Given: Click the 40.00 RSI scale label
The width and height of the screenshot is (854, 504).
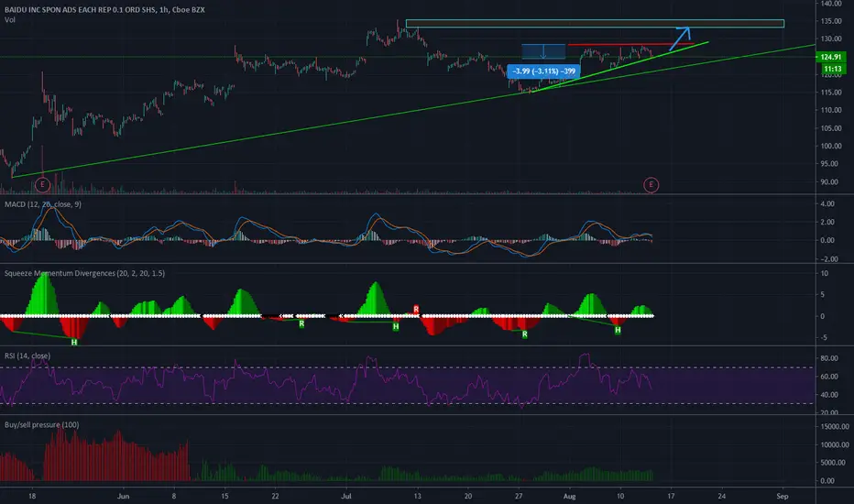Looking at the screenshot, I should (829, 394).
